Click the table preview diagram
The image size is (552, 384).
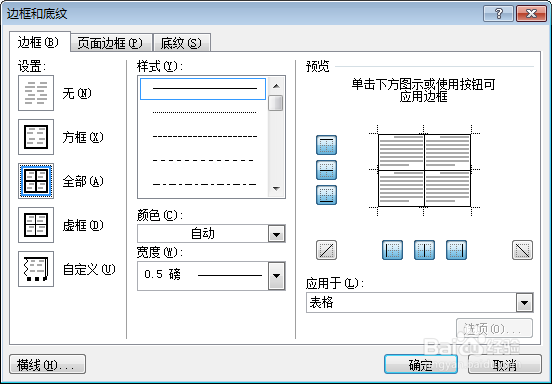(x=424, y=170)
